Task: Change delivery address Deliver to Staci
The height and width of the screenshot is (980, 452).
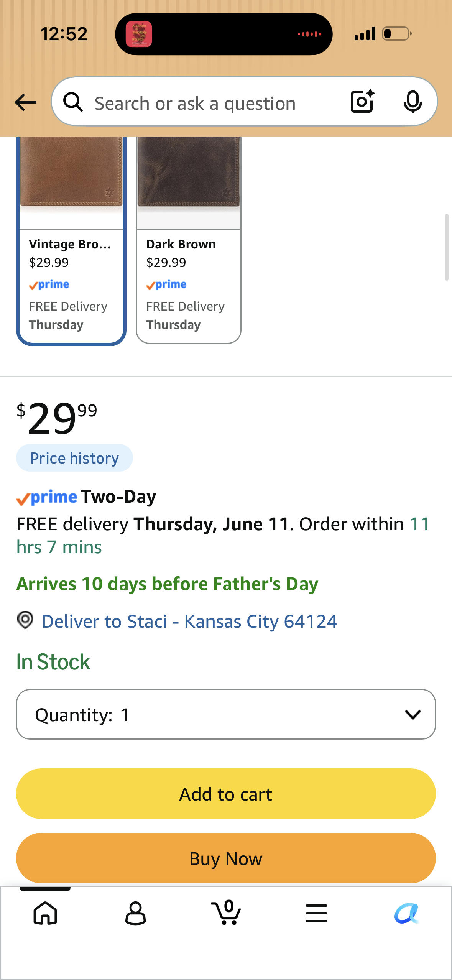Action: click(189, 621)
